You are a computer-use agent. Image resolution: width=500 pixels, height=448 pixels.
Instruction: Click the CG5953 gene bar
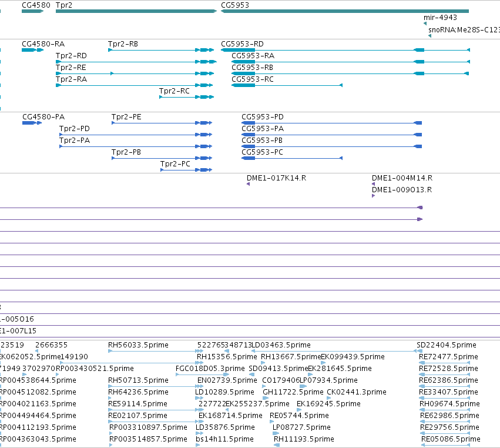[345, 11]
